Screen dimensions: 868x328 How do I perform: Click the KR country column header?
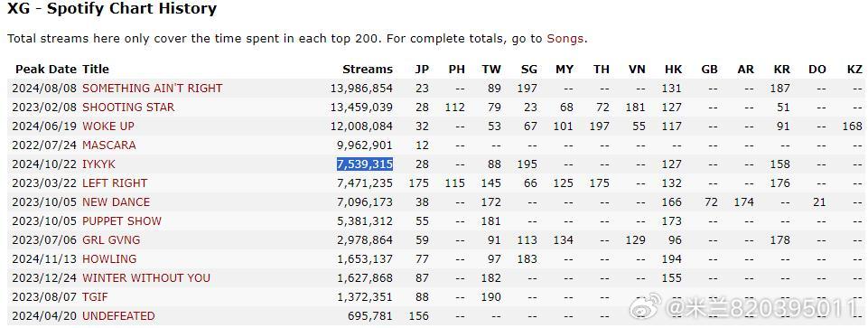click(x=781, y=70)
